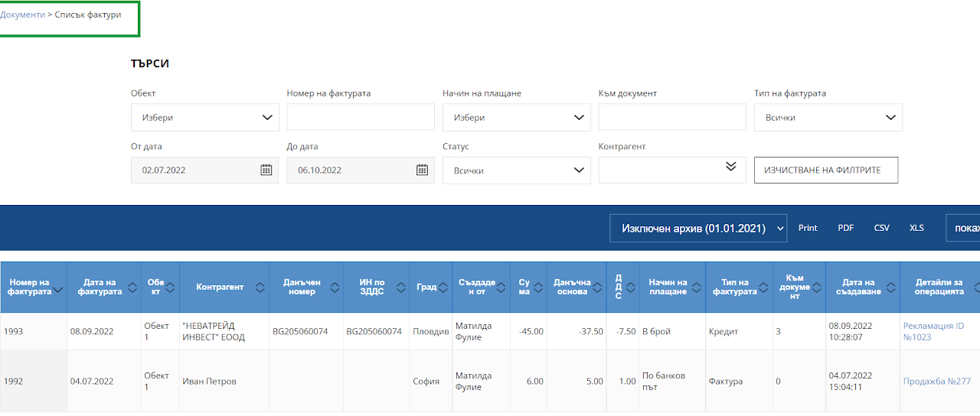The image size is (980, 416).
Task: Click invoice date 04.07.2022 cell
Action: pyautogui.click(x=104, y=381)
